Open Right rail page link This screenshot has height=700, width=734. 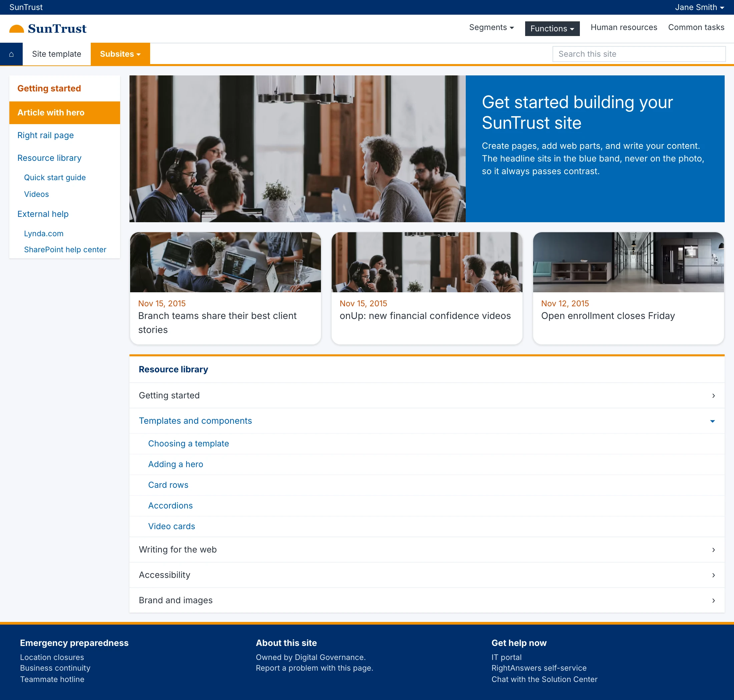(x=45, y=135)
